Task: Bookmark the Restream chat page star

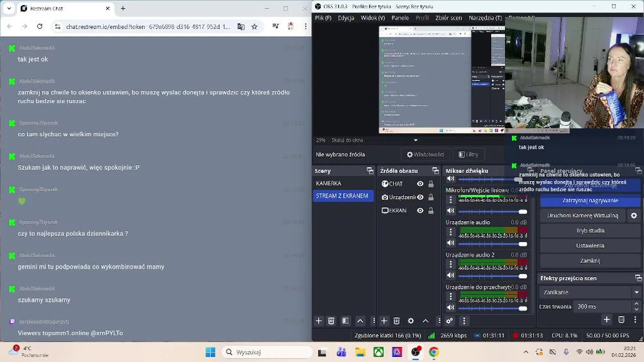Action: [x=255, y=27]
